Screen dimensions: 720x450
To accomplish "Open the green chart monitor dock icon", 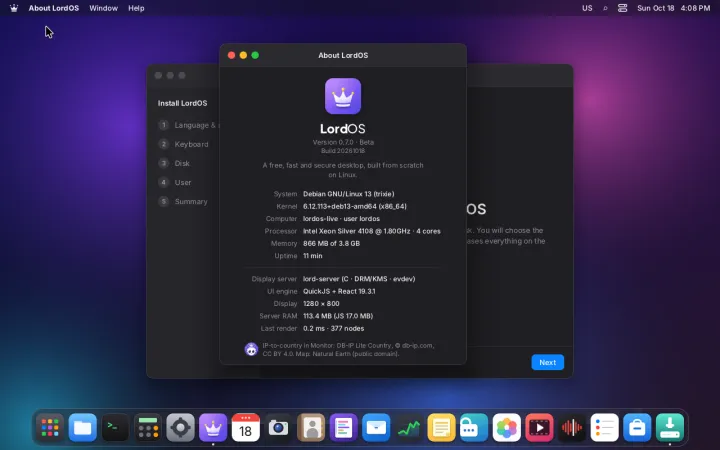I will coord(409,428).
